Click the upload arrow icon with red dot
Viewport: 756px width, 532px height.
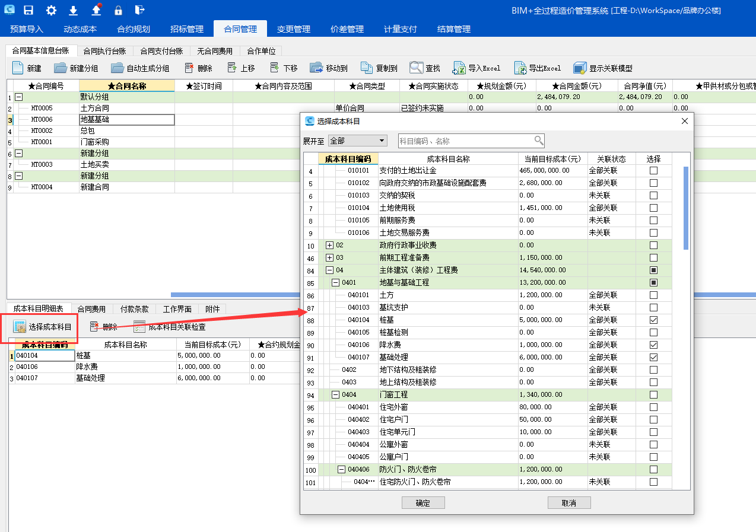click(x=96, y=10)
